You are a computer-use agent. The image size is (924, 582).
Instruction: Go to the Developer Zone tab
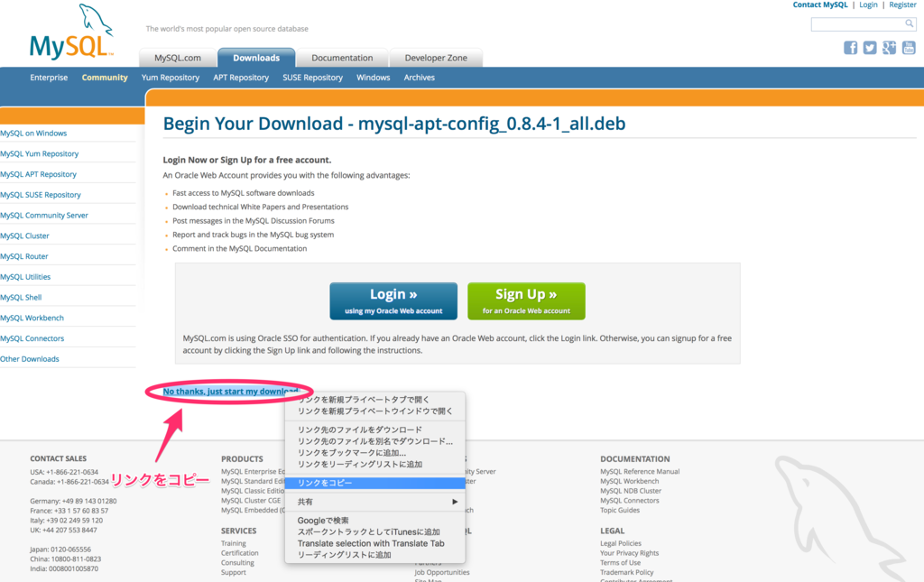point(436,58)
